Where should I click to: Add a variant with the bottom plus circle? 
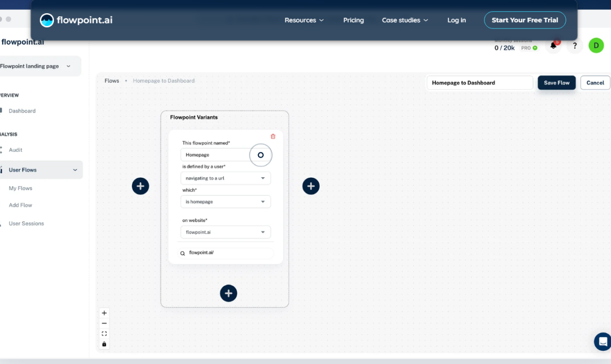(x=228, y=293)
